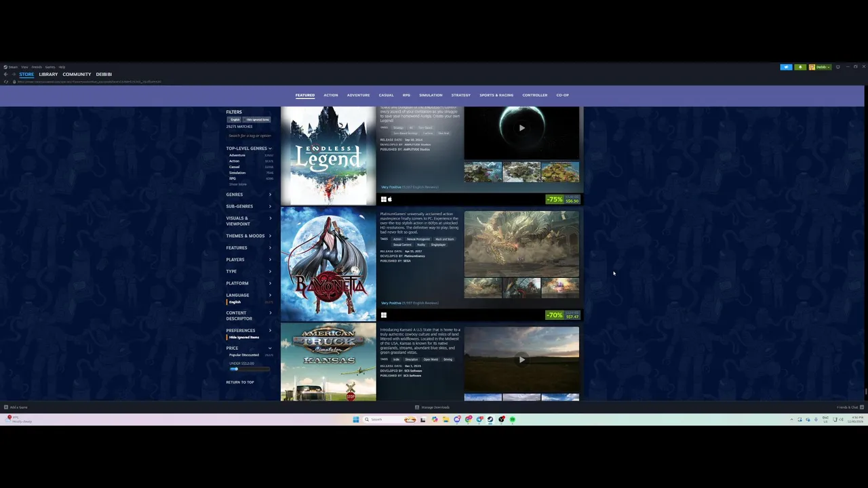The image size is (868, 488).
Task: Select the ACTION category tab
Action: [x=331, y=95]
